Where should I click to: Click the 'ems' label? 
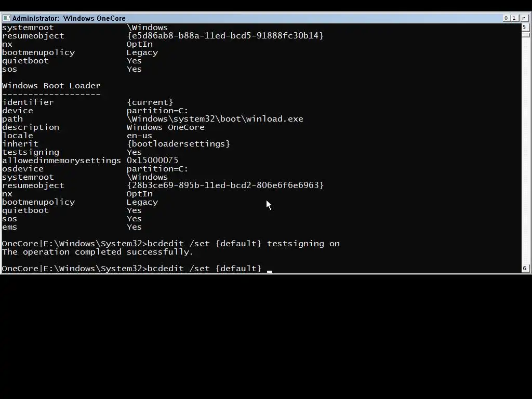click(9, 228)
